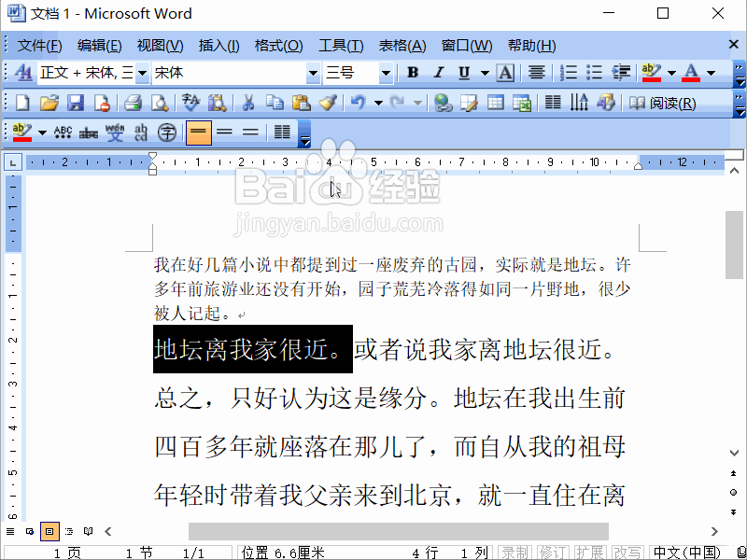Screen dimensions: 747x560
Task: Select double line spacing
Action: [x=250, y=133]
